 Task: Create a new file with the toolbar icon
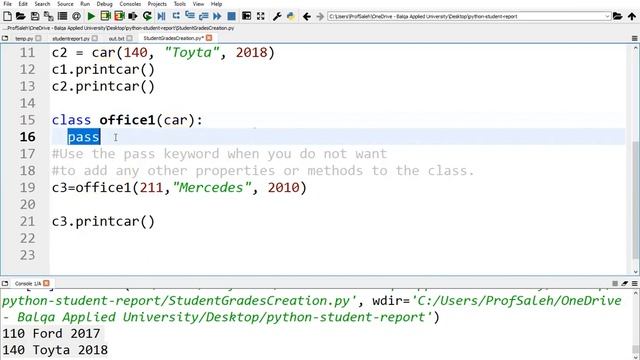(7, 16)
